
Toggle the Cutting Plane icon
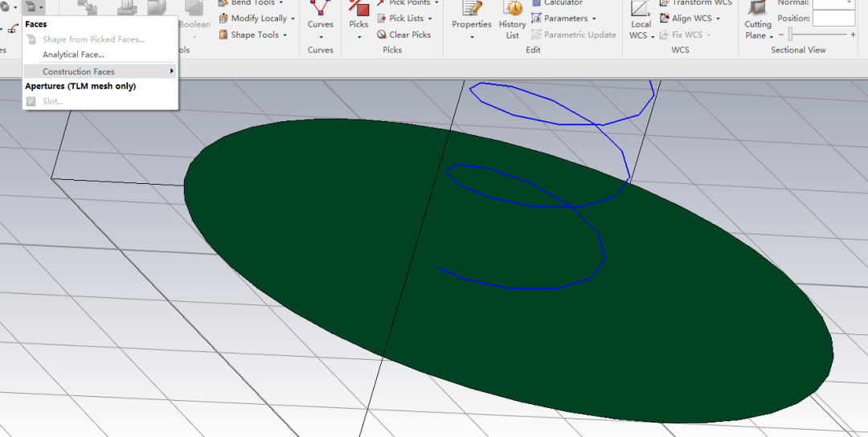click(757, 8)
